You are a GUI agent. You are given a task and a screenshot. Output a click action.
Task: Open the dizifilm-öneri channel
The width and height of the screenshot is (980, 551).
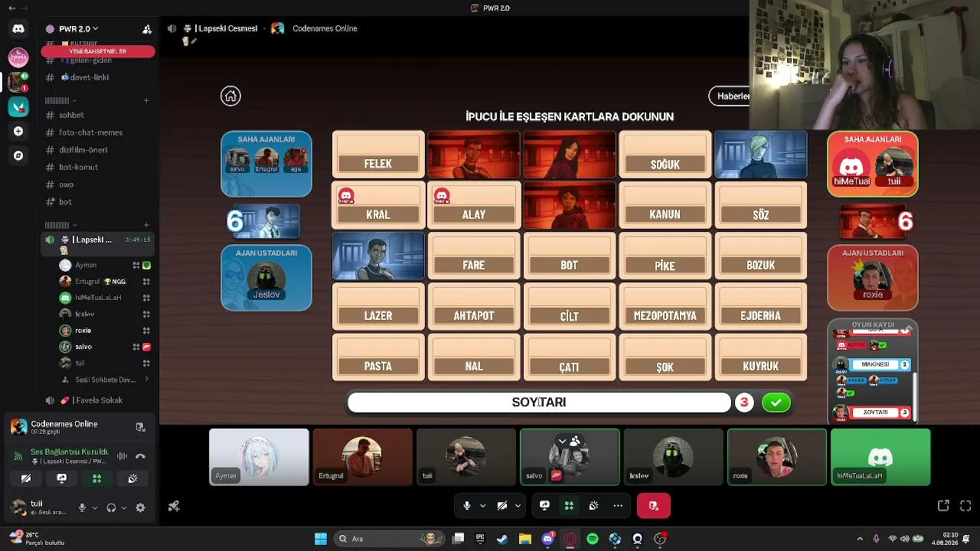pyautogui.click(x=83, y=150)
